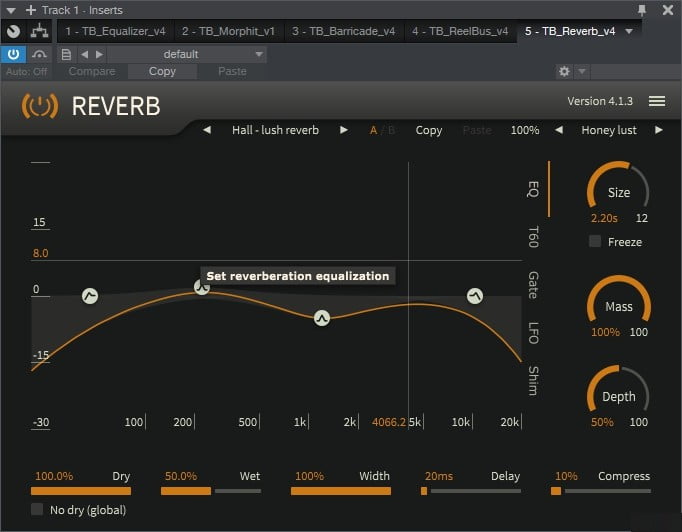Select the B state
Viewport: 682px width, 532px height.
pos(391,130)
